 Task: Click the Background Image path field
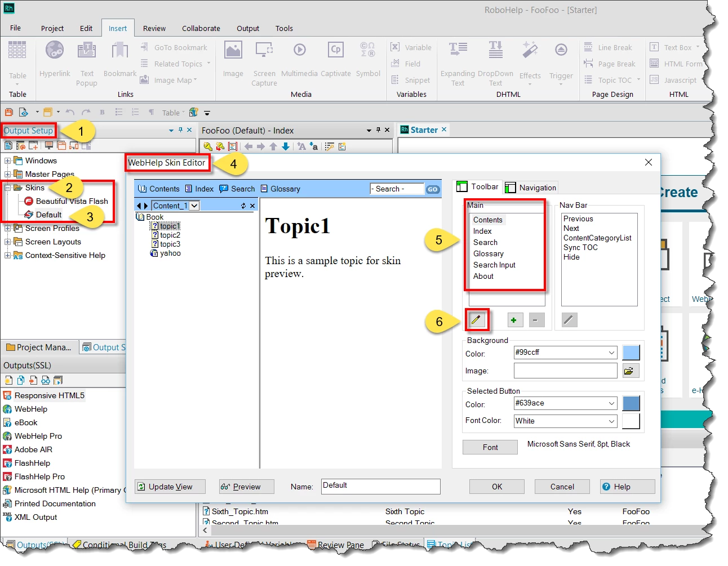click(566, 371)
